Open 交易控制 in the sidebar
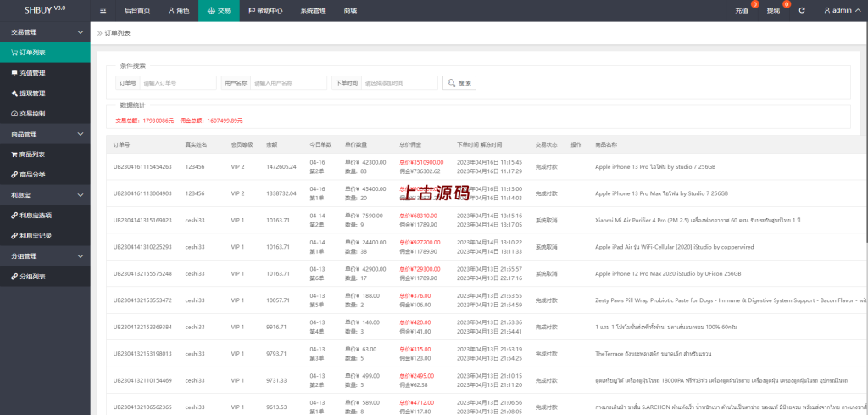868x415 pixels. (45, 114)
